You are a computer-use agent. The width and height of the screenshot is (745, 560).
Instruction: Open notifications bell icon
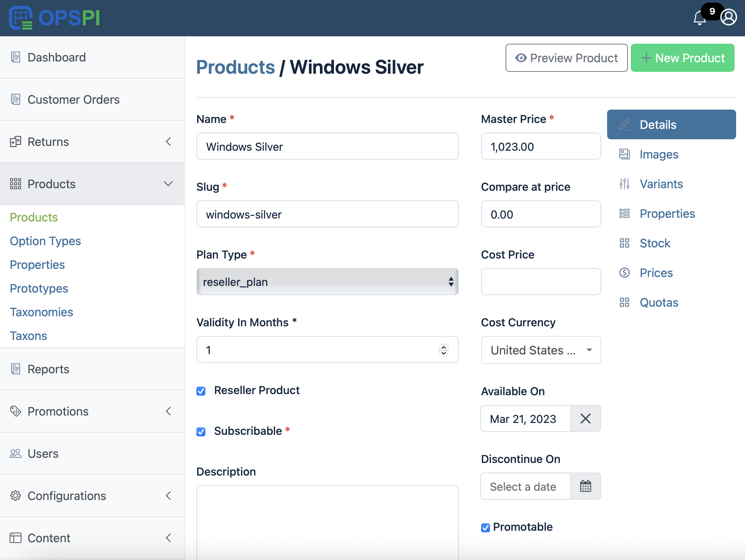point(700,18)
